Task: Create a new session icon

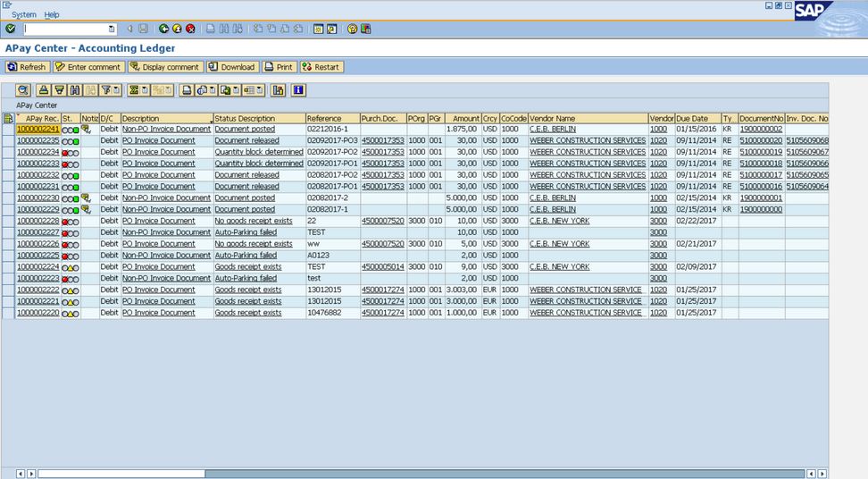Action: click(318, 29)
